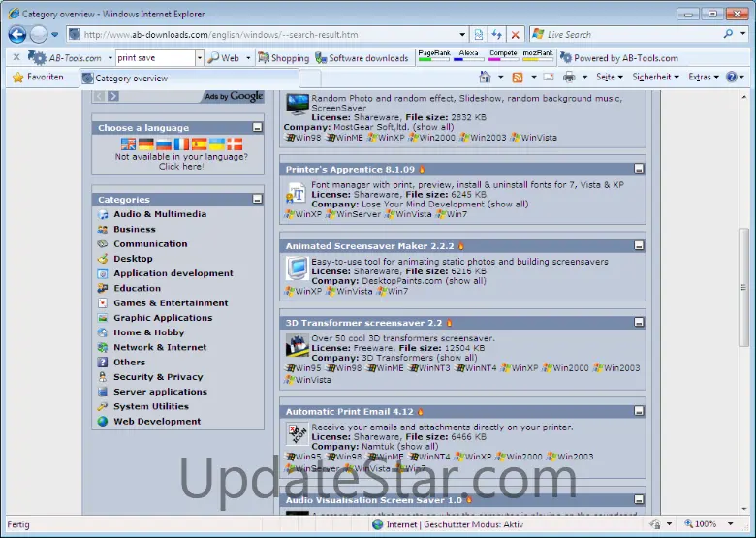Click the Shopping toolbar button
Screen dimensions: 756x538
(x=283, y=58)
